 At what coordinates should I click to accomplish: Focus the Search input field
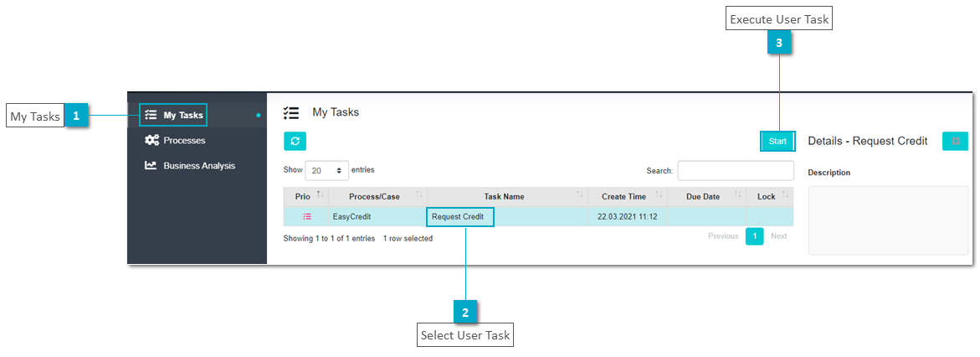point(736,170)
